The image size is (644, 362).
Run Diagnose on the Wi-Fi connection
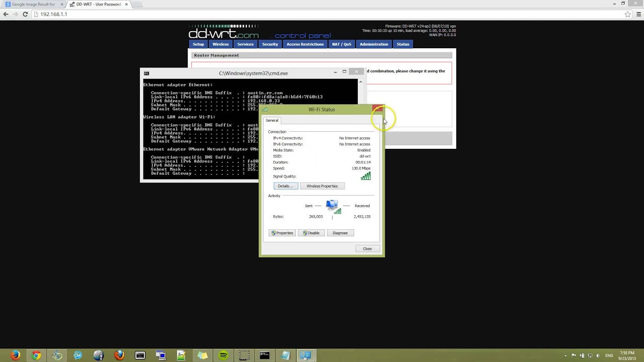340,233
